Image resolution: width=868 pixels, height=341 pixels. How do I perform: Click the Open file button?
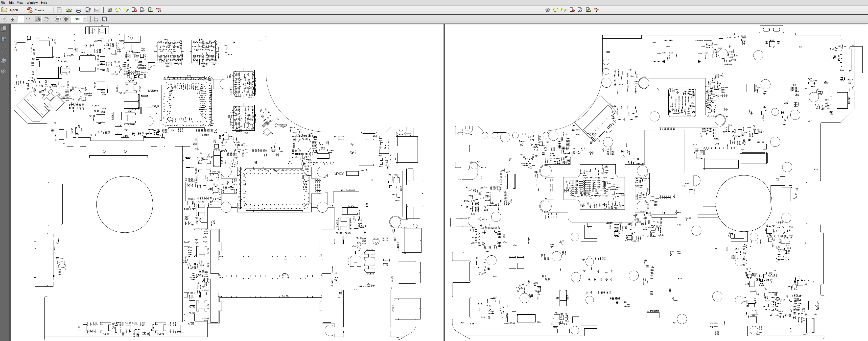10,10
